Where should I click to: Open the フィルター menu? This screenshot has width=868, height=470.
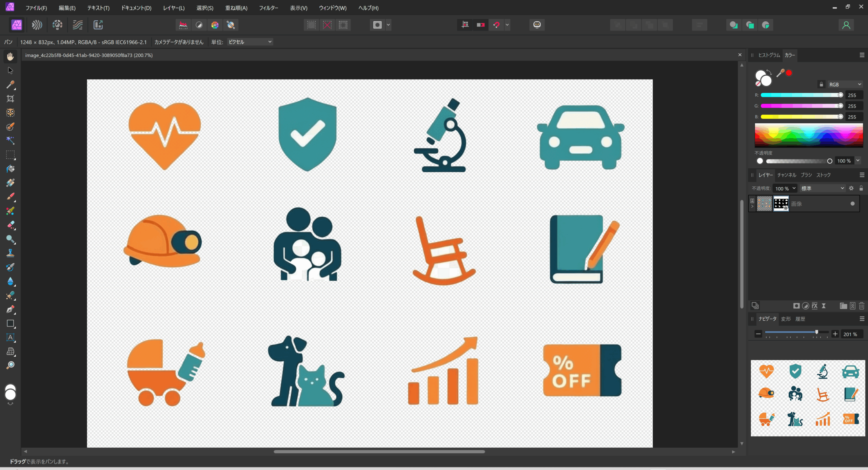pos(268,8)
